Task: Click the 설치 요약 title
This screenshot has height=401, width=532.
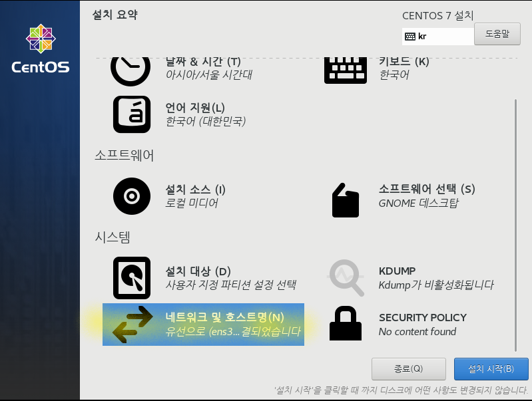Action: tap(115, 15)
